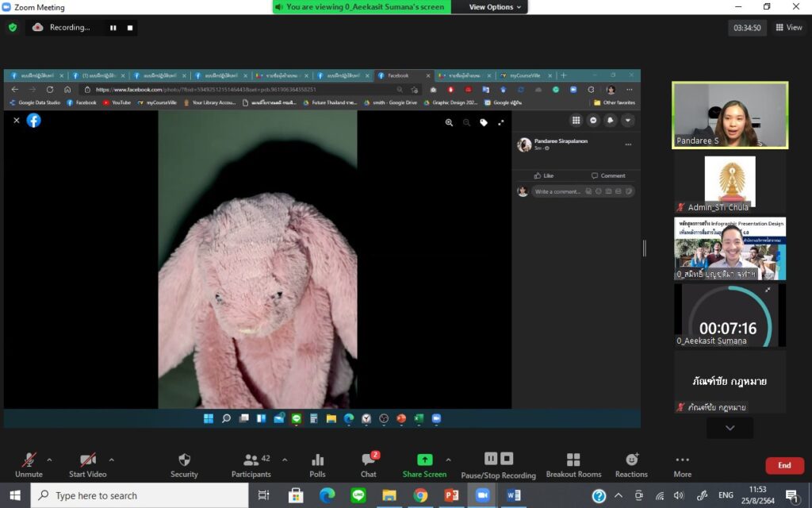Open the View layout menu
Viewport: 812px width, 508px height.
pyautogui.click(x=789, y=28)
